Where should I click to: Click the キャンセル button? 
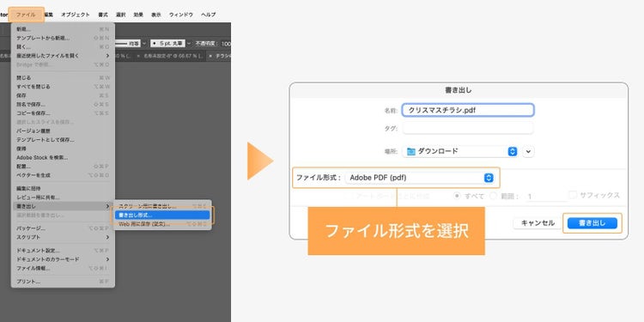click(x=538, y=223)
